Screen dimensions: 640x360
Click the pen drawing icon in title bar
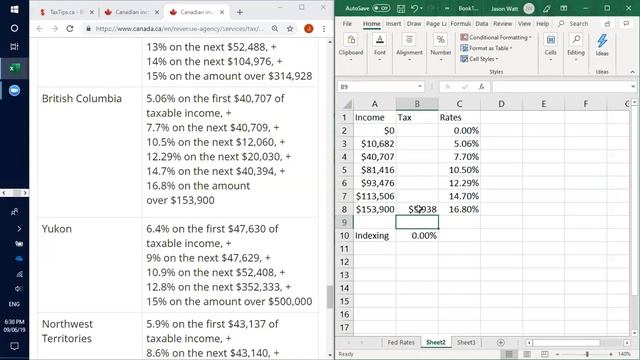[547, 8]
